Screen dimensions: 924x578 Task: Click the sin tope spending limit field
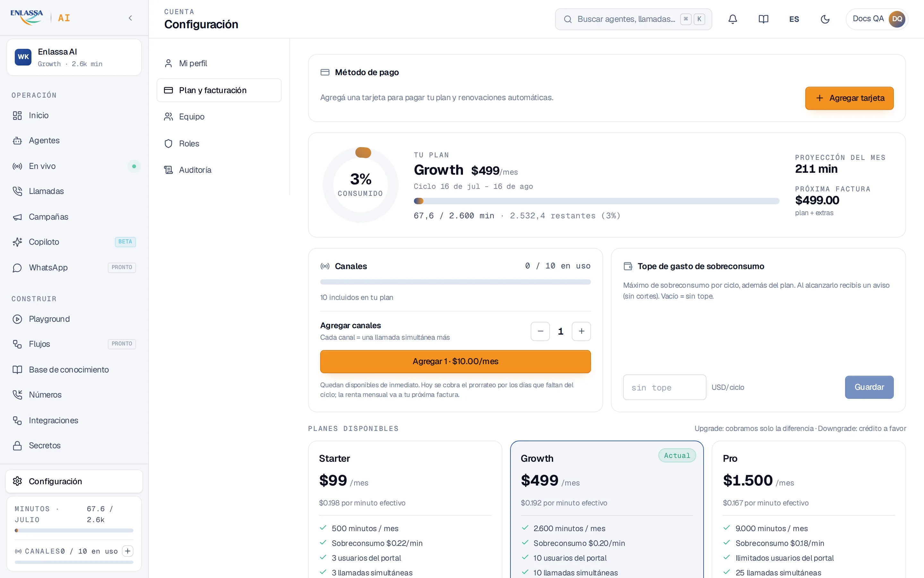click(x=664, y=387)
